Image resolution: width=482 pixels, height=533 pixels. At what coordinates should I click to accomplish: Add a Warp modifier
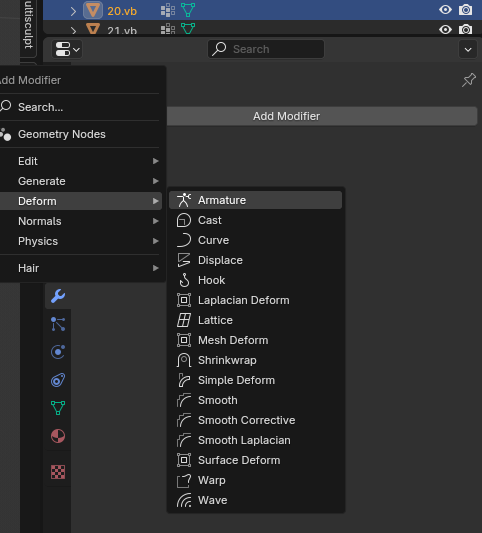coord(256,480)
